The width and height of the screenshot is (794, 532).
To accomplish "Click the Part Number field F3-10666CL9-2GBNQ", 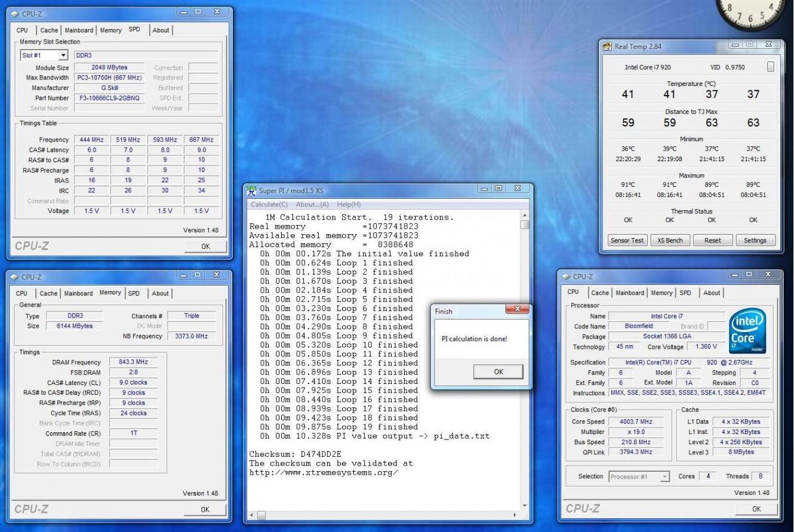I will 109,98.
